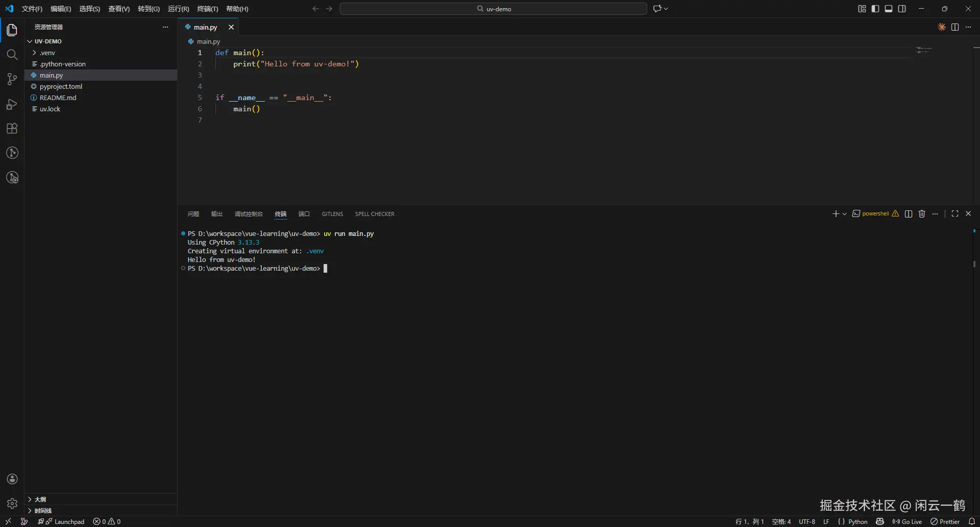980x527 pixels.
Task: Click the terminal warning triangle icon
Action: pyautogui.click(x=895, y=213)
